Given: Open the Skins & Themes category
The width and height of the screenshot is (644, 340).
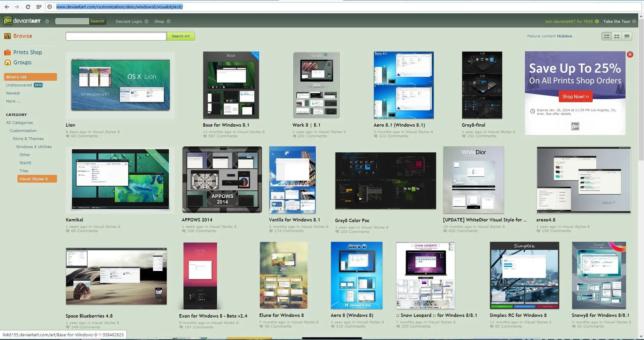Looking at the screenshot, I should [x=28, y=139].
